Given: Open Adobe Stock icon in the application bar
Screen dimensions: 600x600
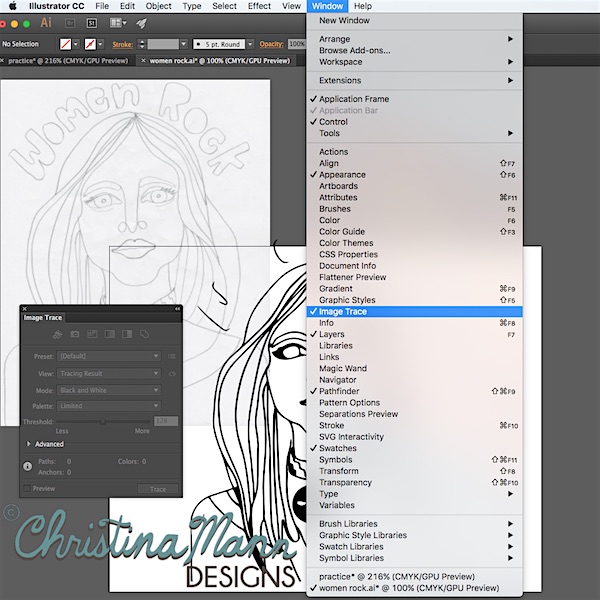Looking at the screenshot, I should [x=91, y=24].
